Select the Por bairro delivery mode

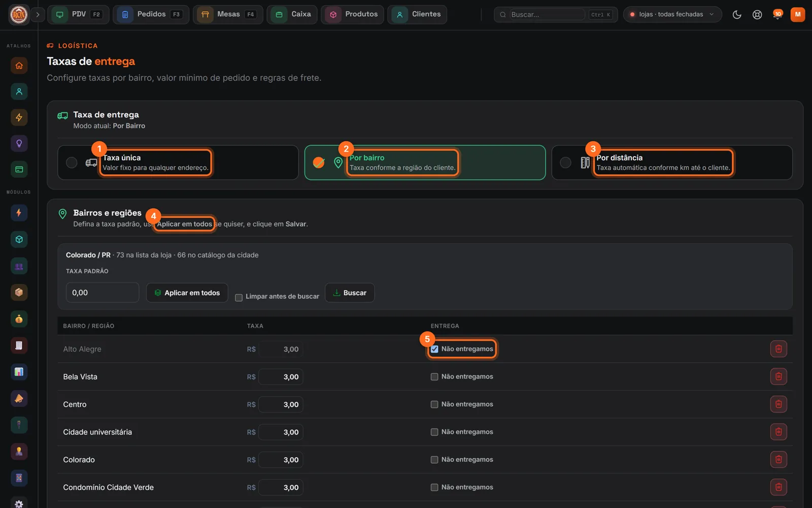pos(425,163)
